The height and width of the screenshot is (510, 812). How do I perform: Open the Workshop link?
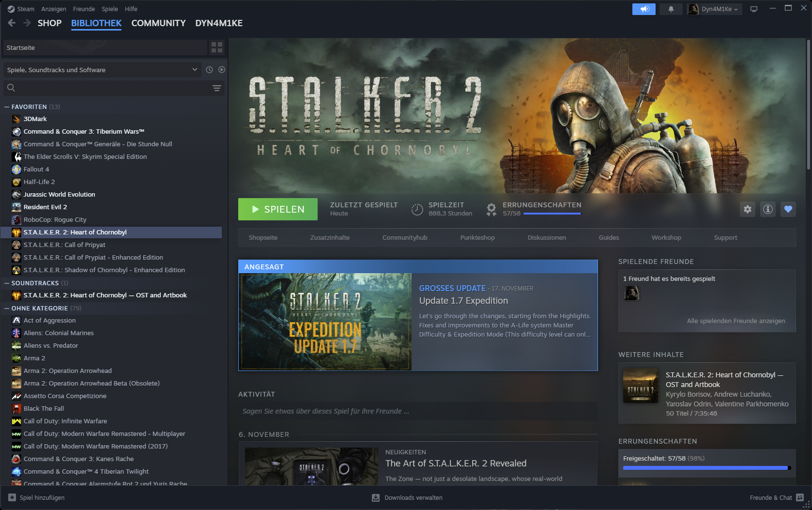(x=666, y=238)
